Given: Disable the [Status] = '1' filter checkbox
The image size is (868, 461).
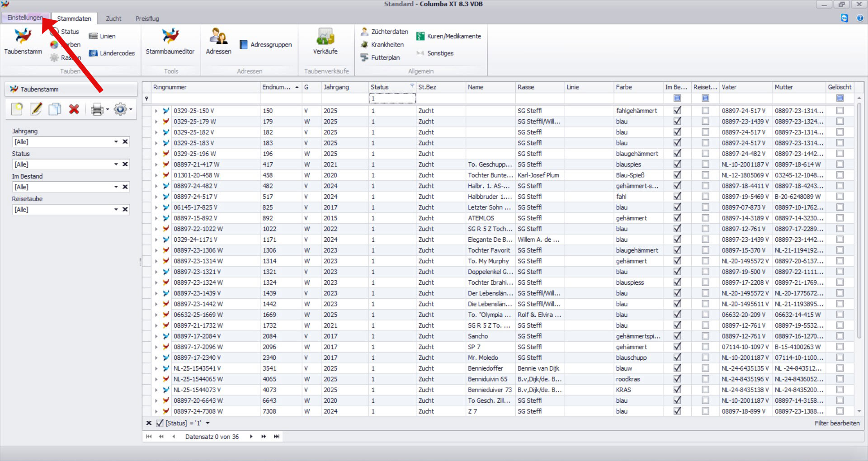Looking at the screenshot, I should point(160,423).
